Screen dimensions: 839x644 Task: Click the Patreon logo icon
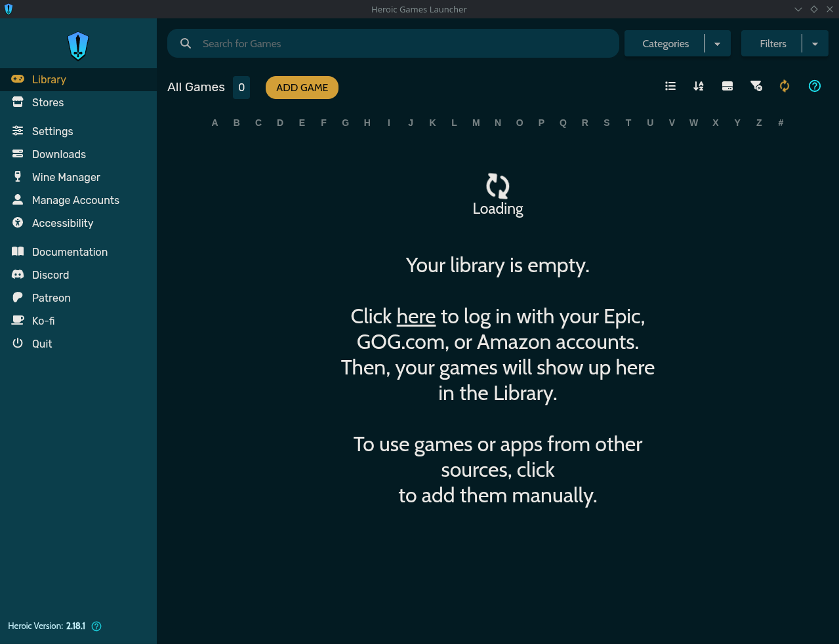[x=18, y=297]
